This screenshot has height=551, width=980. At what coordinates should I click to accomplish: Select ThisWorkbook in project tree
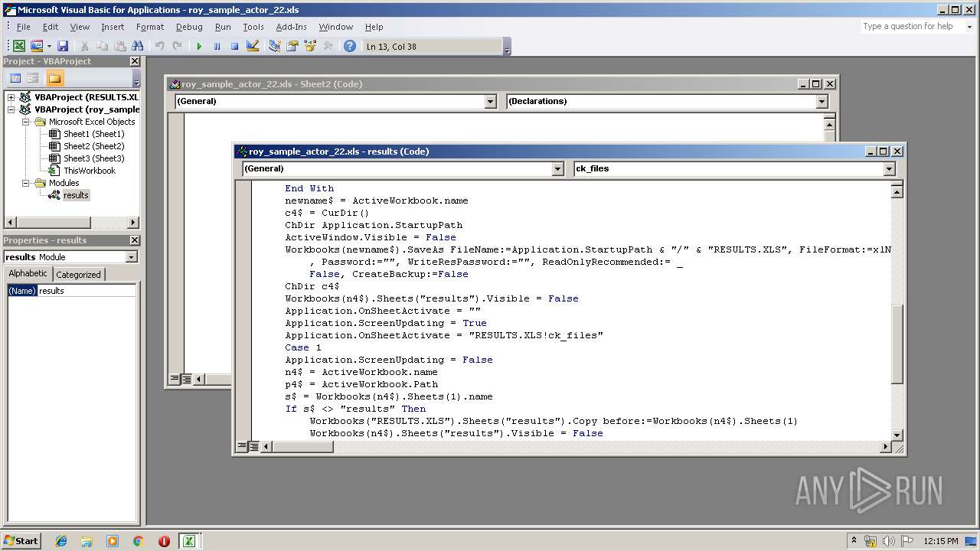(89, 171)
